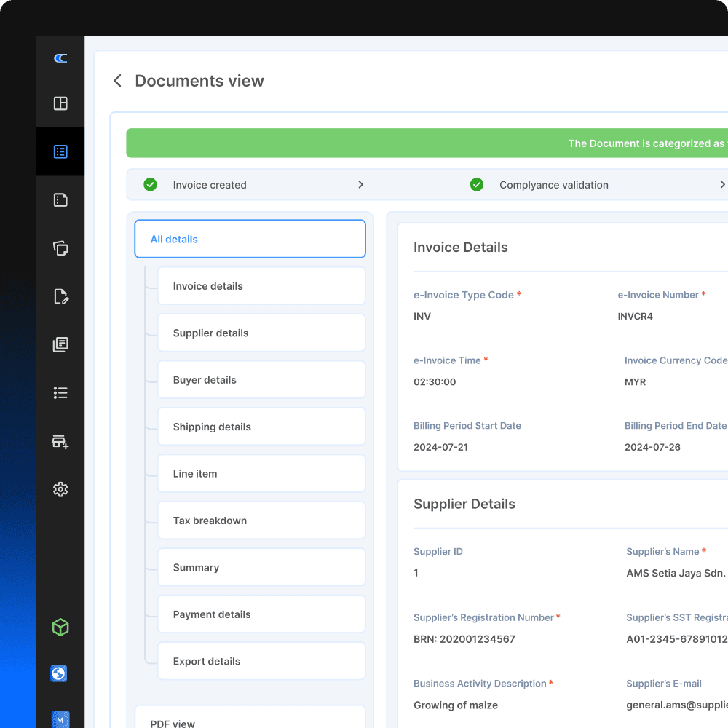Open the dashboard panel icon in sidebar

(x=60, y=103)
